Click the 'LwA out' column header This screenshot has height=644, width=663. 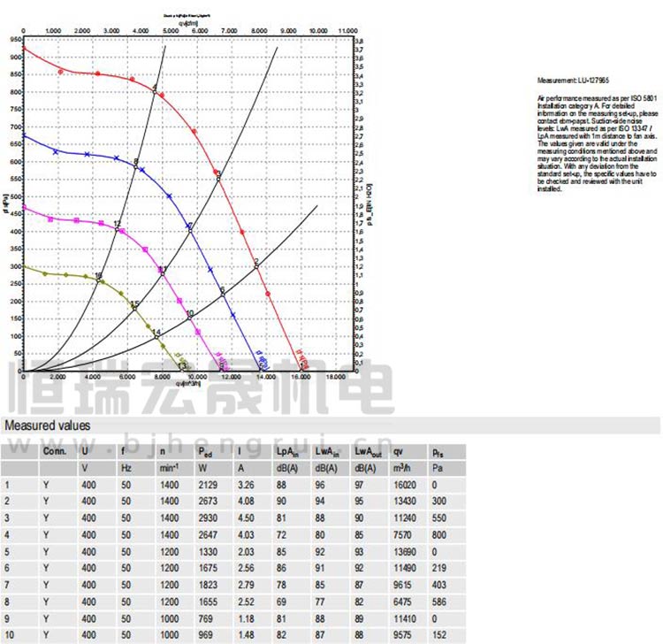(x=366, y=450)
